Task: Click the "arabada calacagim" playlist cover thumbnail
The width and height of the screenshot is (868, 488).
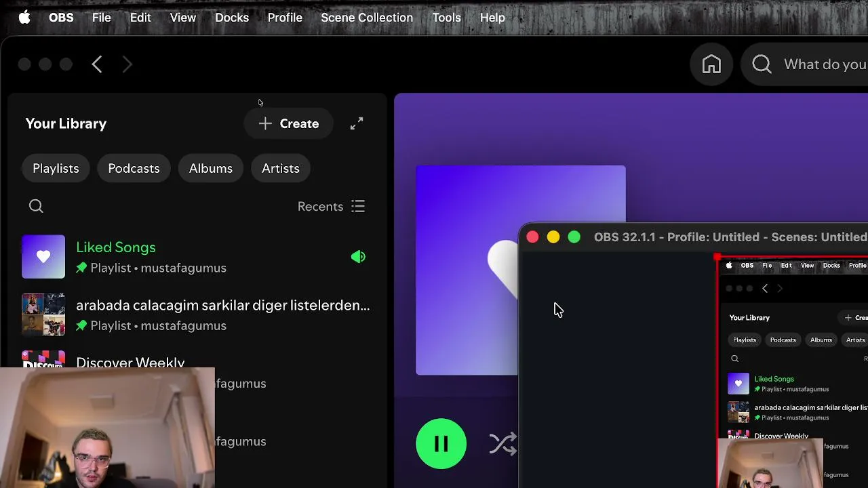Action: click(43, 314)
